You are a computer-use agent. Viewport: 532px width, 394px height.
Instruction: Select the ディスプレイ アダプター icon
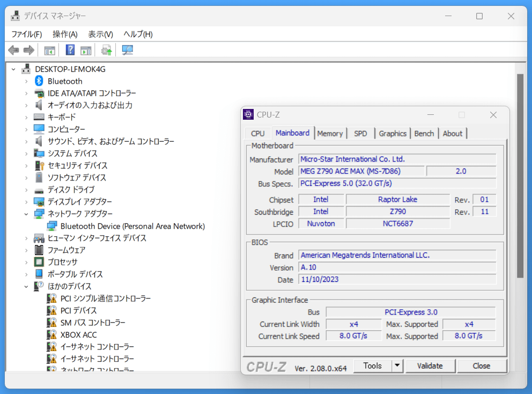39,202
